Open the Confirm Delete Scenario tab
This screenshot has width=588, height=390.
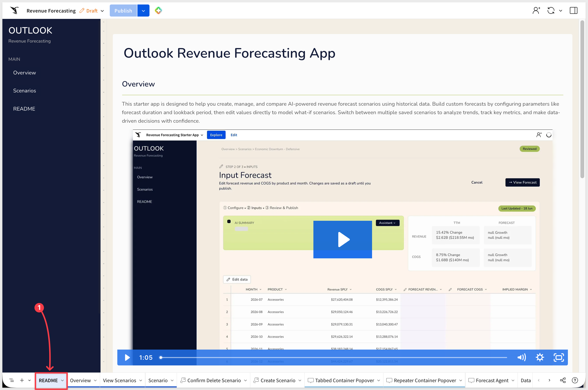point(214,380)
